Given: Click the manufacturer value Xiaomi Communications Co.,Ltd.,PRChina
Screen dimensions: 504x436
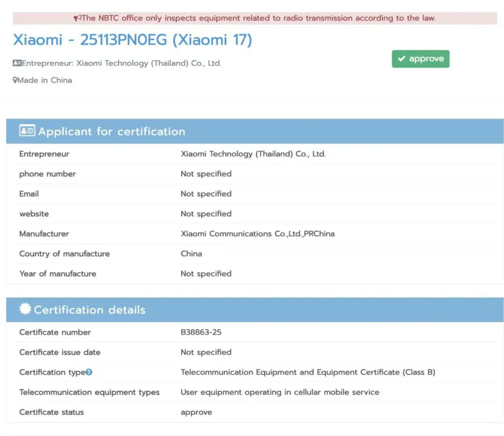Looking at the screenshot, I should coord(257,234).
